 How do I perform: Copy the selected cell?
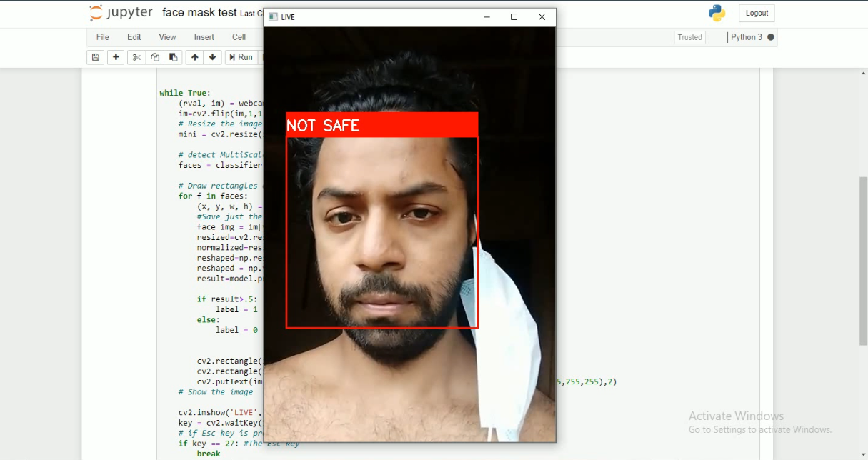click(x=155, y=57)
